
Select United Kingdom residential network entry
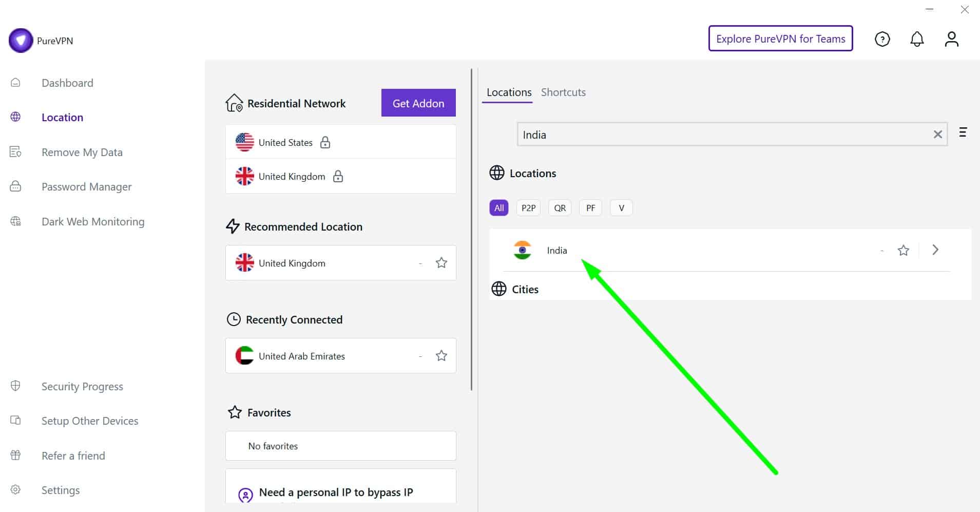(x=340, y=176)
